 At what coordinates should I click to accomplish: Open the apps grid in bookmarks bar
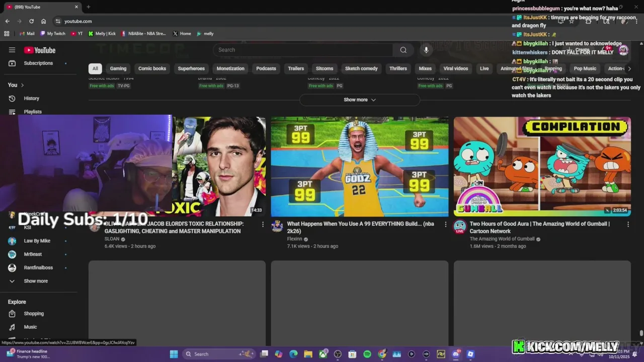[7, 34]
